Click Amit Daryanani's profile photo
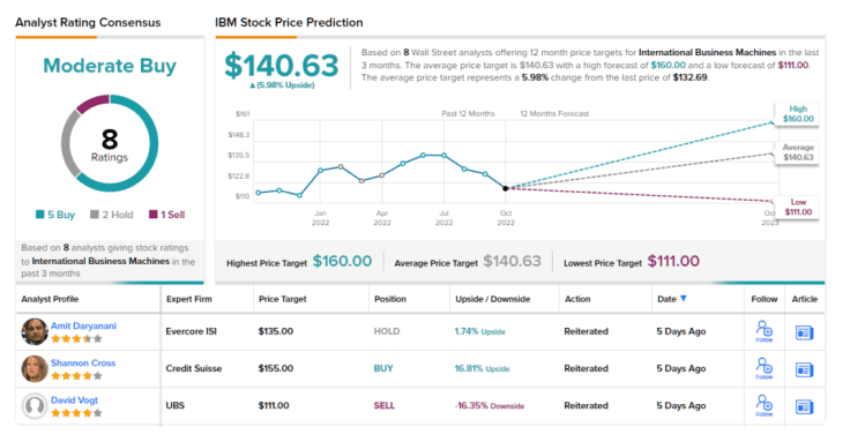845x443 pixels. [x=34, y=331]
